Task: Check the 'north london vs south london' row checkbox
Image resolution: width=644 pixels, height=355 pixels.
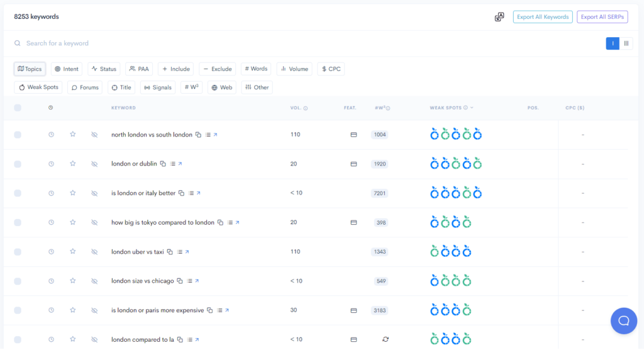Action: tap(18, 135)
